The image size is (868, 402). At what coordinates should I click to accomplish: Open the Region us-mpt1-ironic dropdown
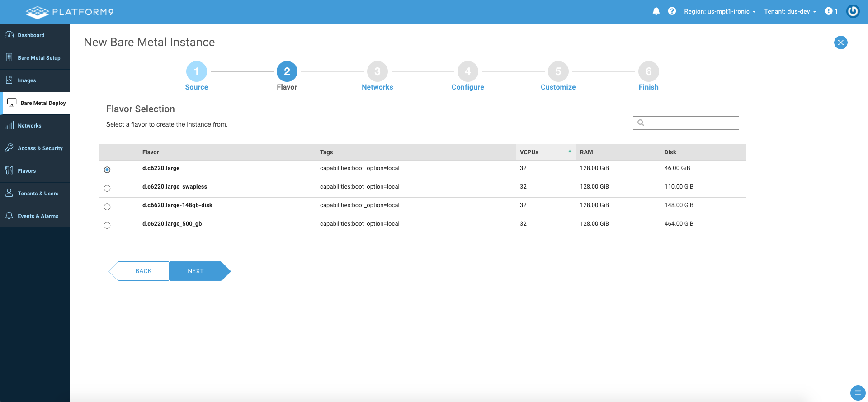pyautogui.click(x=720, y=12)
